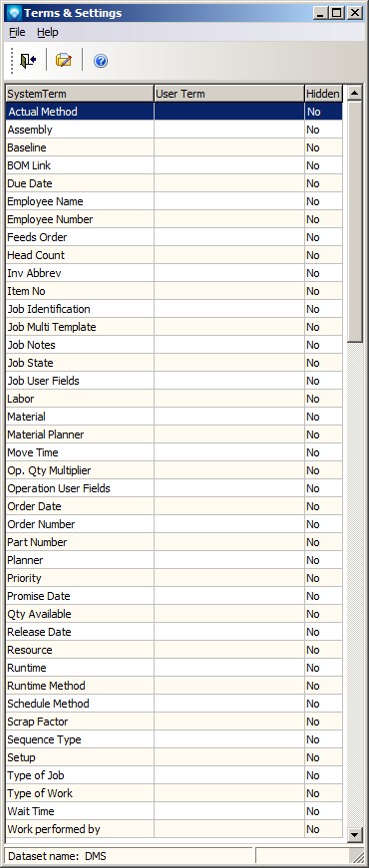
Task: Click User Term cell for Part Number
Action: (x=228, y=542)
